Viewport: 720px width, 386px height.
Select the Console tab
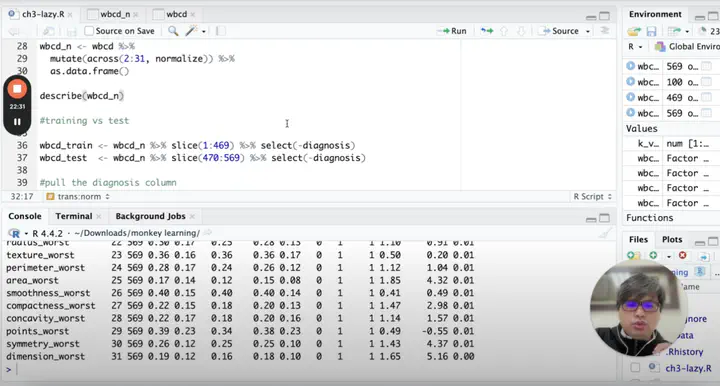(x=25, y=216)
